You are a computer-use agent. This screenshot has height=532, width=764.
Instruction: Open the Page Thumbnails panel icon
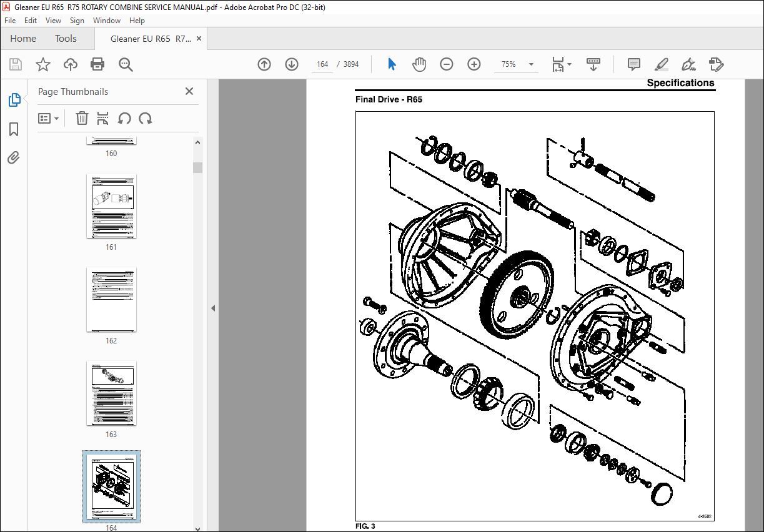click(x=14, y=99)
